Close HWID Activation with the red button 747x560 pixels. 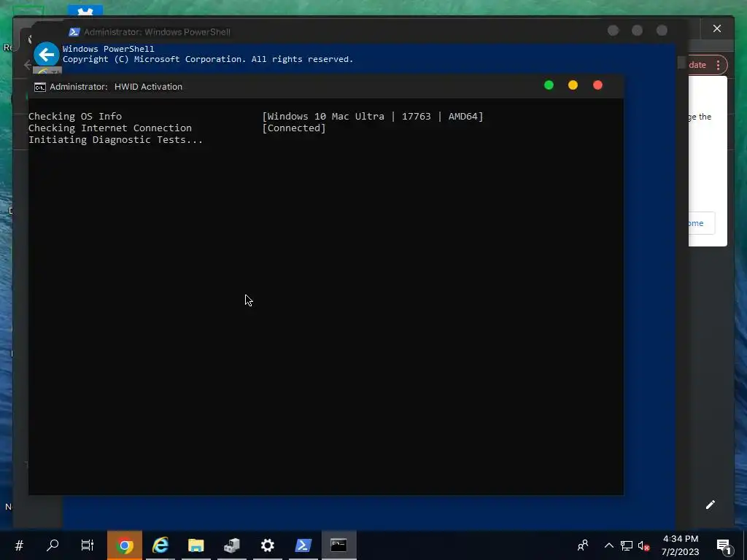point(598,85)
